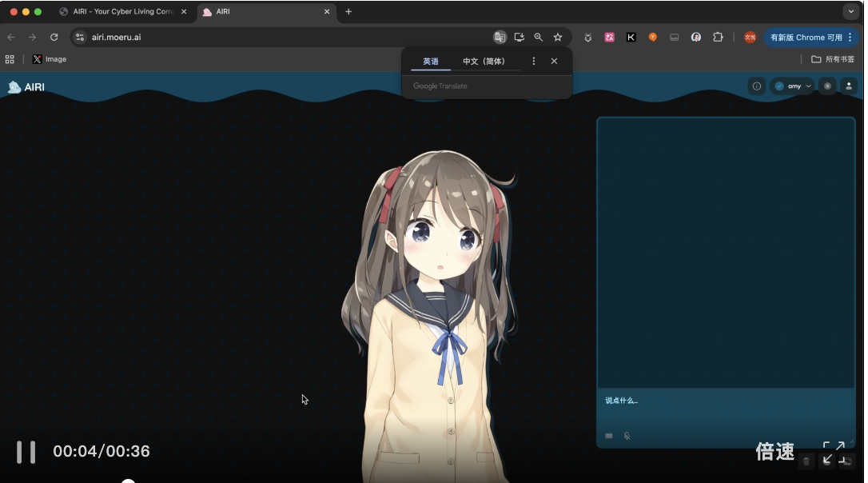Delete chat history with trash icon
Image resolution: width=868 pixels, height=483 pixels.
pos(806,461)
